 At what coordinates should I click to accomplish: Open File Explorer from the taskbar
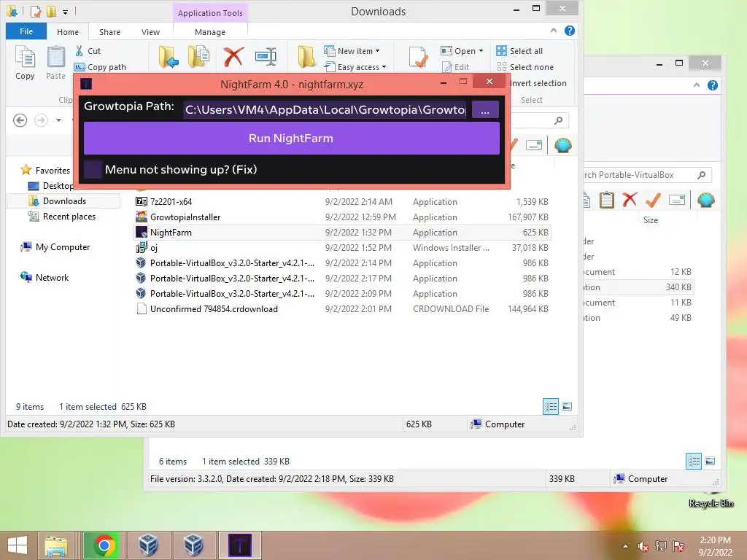56,545
